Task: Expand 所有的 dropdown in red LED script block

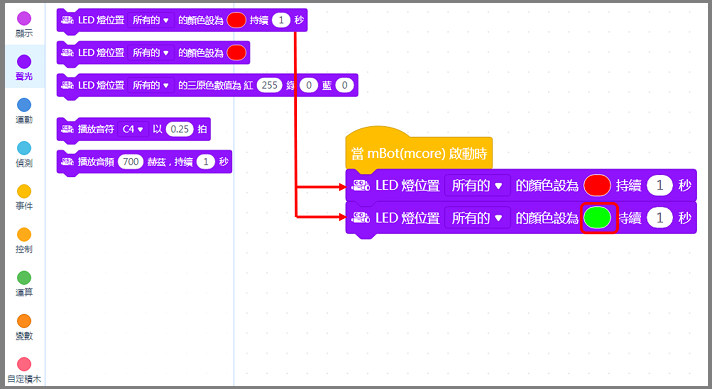Action: point(477,186)
